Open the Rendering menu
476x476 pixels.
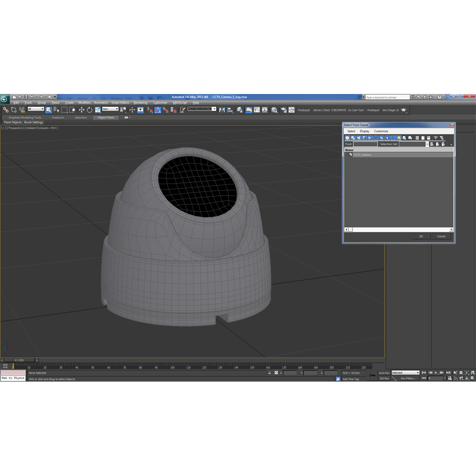(x=140, y=103)
